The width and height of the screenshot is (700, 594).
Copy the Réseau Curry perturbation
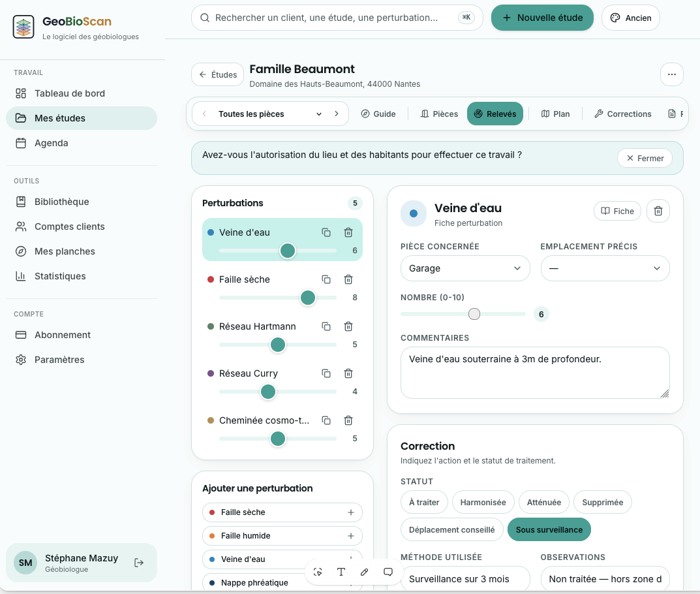pyautogui.click(x=326, y=373)
